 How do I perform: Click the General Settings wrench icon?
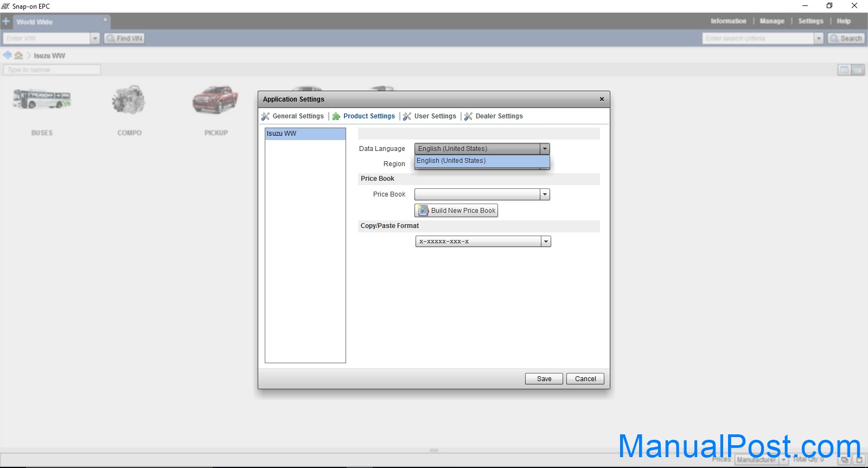pos(265,116)
